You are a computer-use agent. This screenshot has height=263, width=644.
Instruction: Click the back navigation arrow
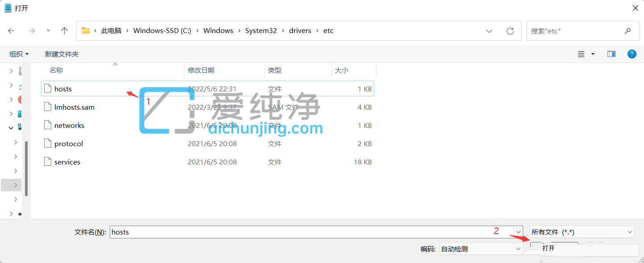click(11, 30)
